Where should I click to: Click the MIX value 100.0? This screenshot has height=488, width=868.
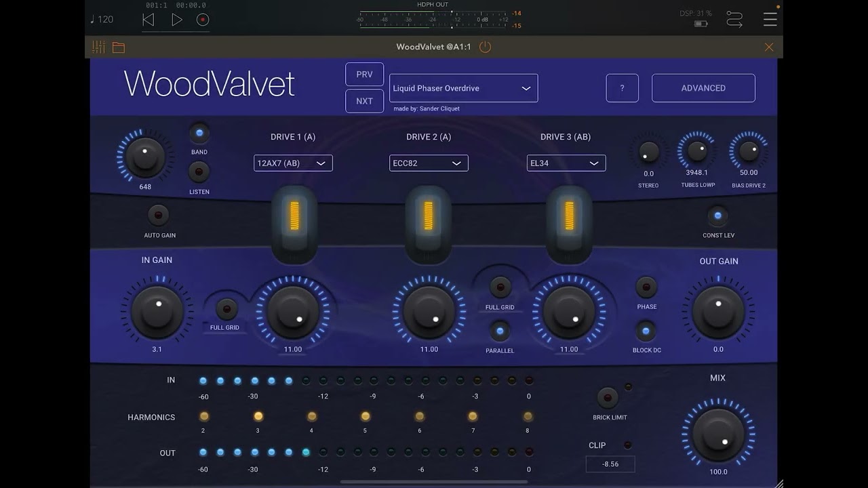point(718,472)
